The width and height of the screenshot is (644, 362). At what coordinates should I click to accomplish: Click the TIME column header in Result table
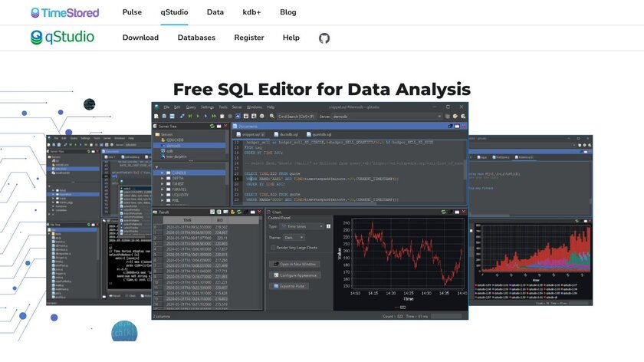(187, 221)
